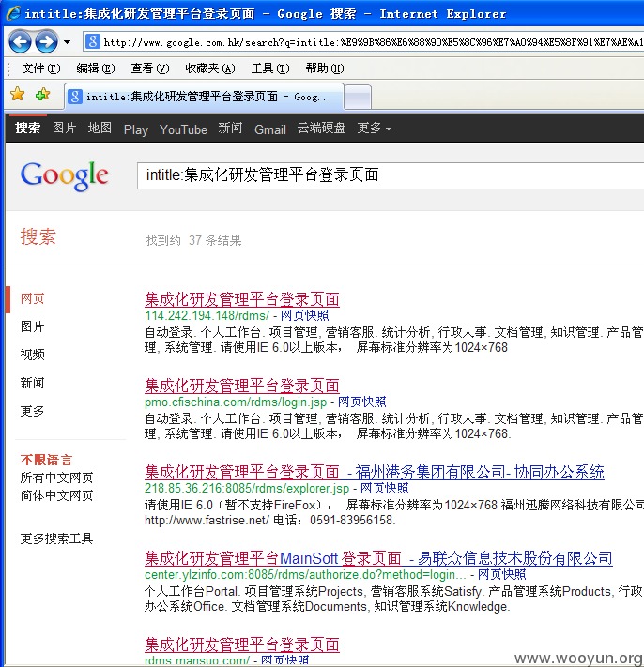Click the IE back arrow button
The width and height of the screenshot is (644, 667).
[x=20, y=42]
